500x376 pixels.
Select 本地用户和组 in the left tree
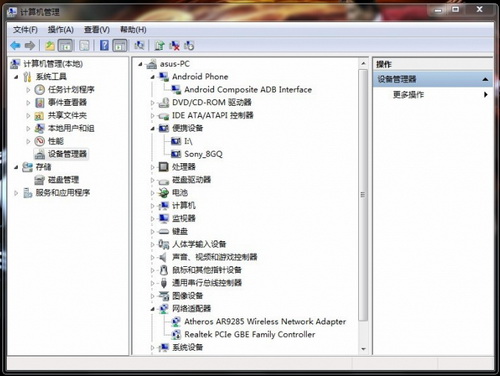tap(71, 128)
